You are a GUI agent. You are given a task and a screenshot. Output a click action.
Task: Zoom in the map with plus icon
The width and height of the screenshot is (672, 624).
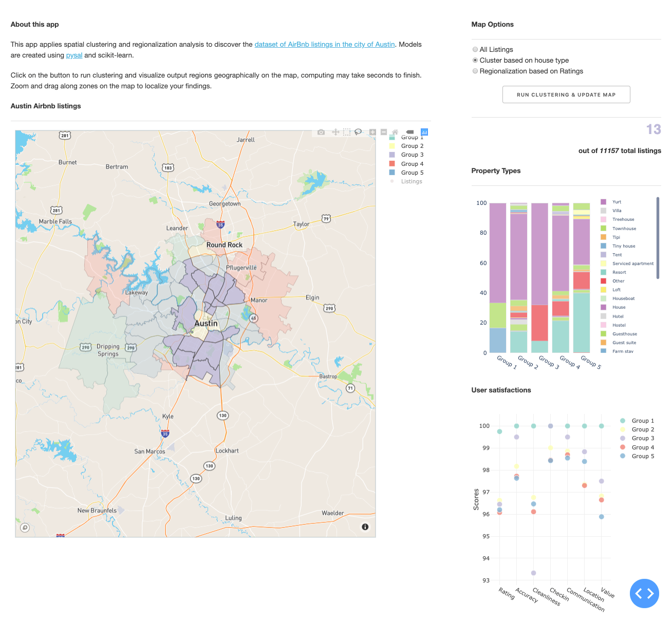[x=372, y=132]
